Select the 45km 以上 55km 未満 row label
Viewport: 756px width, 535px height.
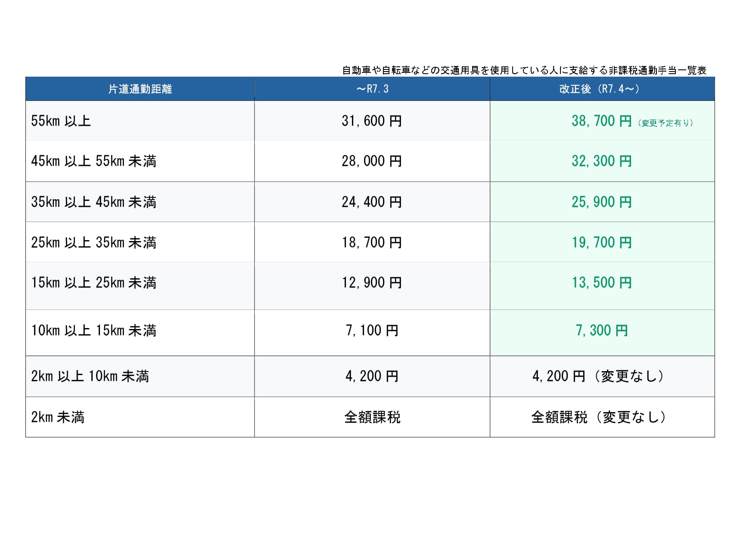[93, 161]
